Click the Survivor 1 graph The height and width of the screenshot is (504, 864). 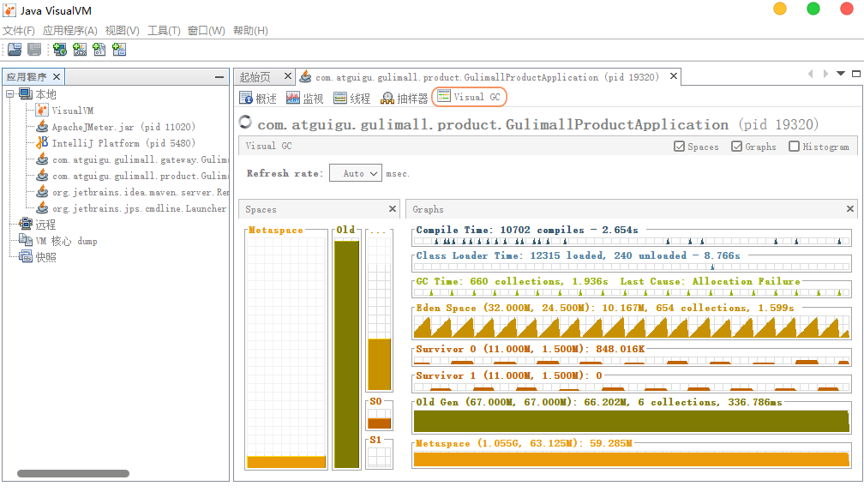[x=632, y=387]
